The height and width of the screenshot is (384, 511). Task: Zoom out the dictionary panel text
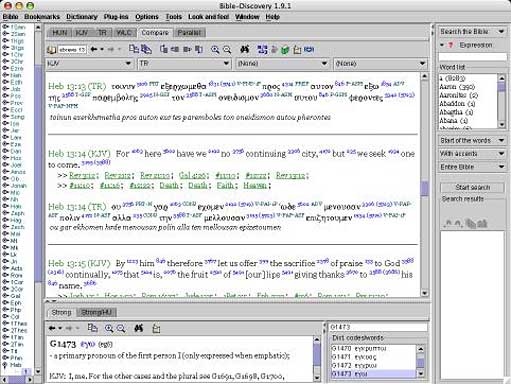(121, 328)
